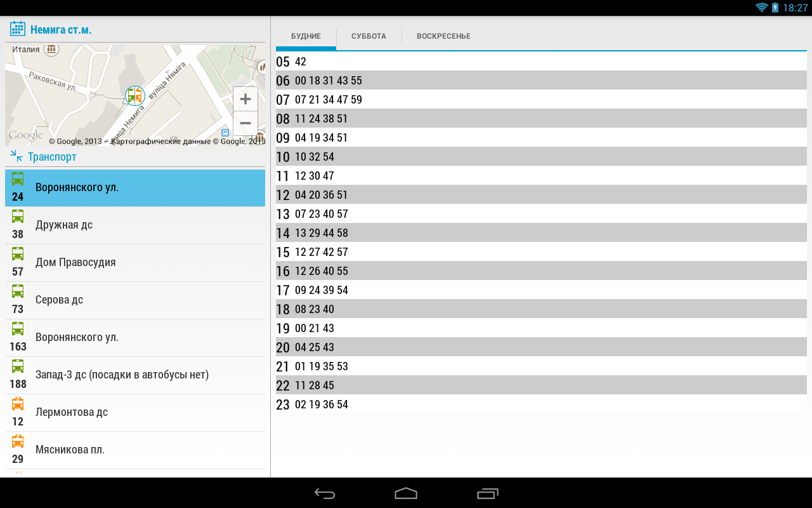
Task: Select bus 24 icon for Воронянского ул.
Action: coord(18,179)
